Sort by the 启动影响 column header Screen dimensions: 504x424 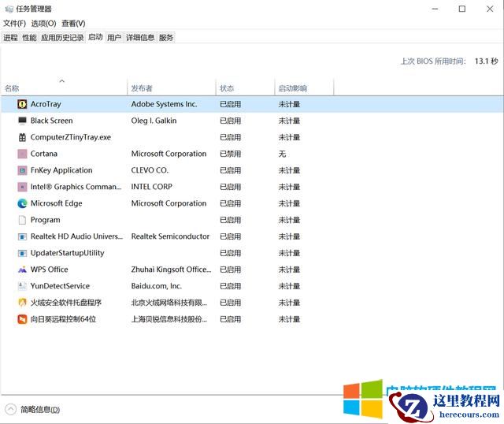292,88
